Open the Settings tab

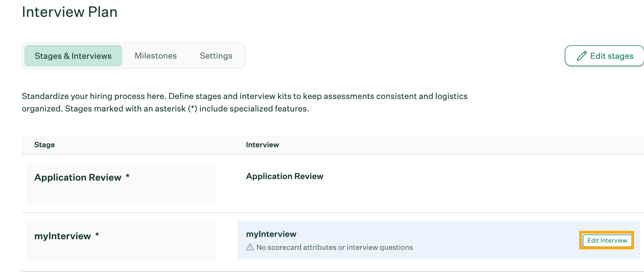coord(216,56)
